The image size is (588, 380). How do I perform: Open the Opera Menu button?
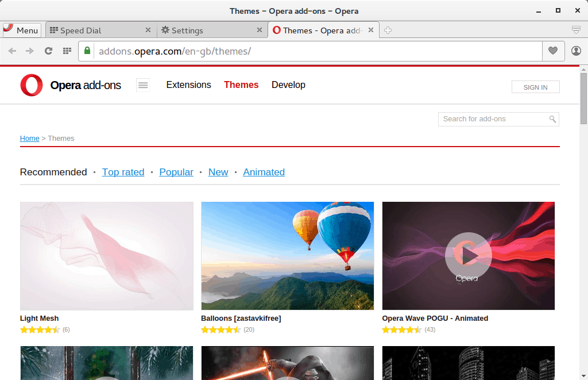[x=22, y=30]
